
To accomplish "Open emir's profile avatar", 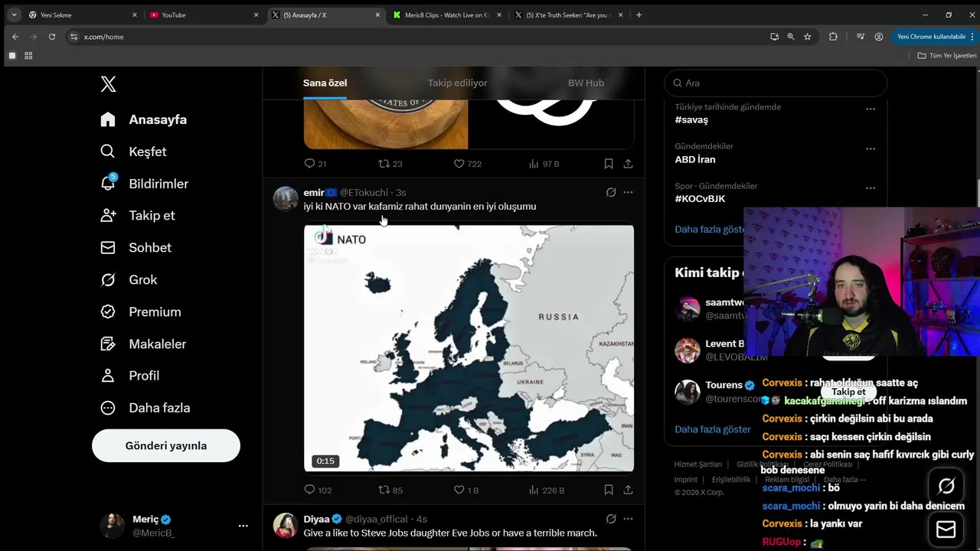I will (286, 198).
